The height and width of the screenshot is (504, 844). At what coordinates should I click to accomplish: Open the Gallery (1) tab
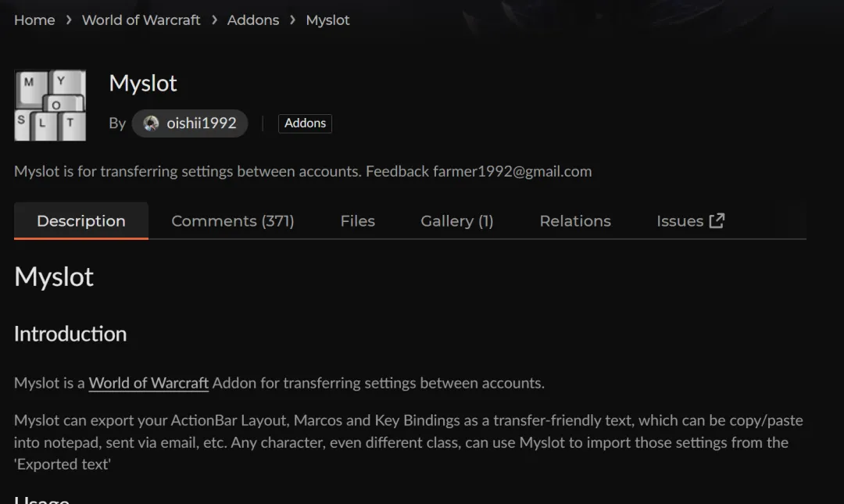456,221
